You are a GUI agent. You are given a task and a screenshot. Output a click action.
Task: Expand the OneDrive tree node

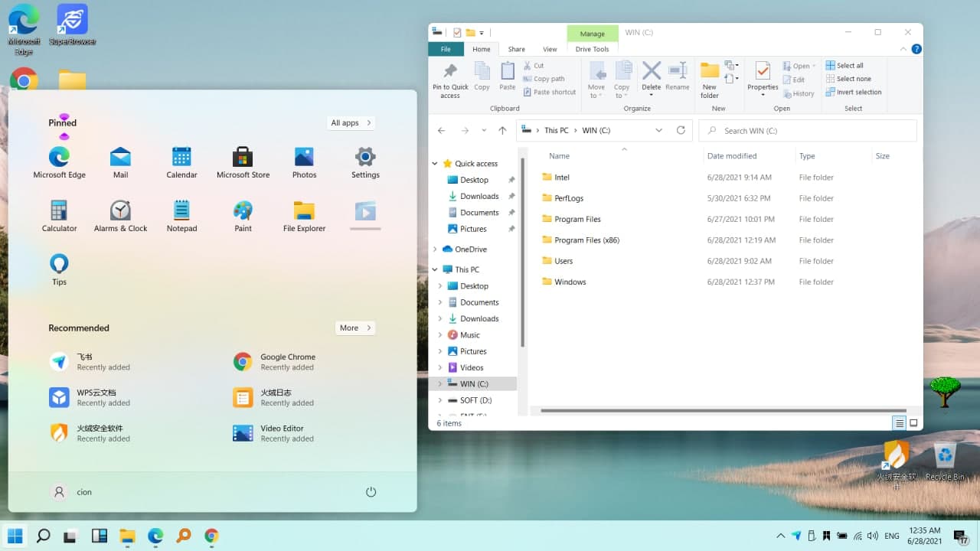[x=435, y=249]
